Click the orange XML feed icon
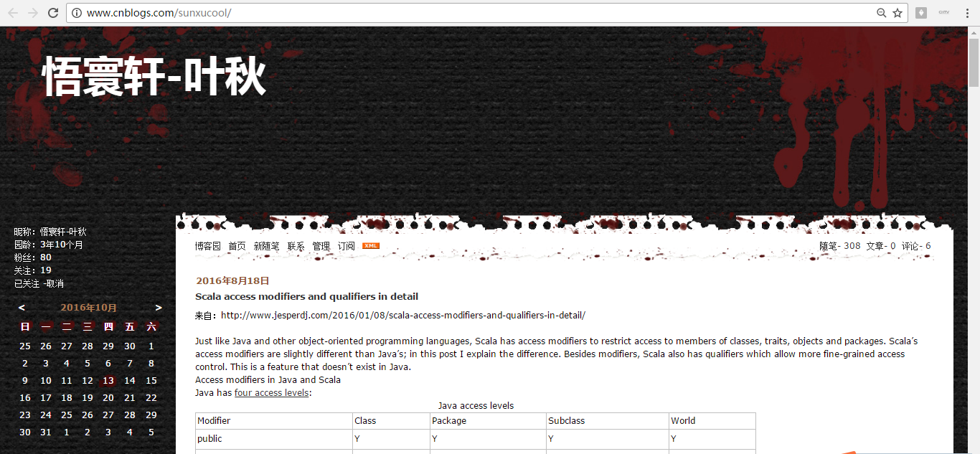Image resolution: width=980 pixels, height=454 pixels. [x=371, y=245]
